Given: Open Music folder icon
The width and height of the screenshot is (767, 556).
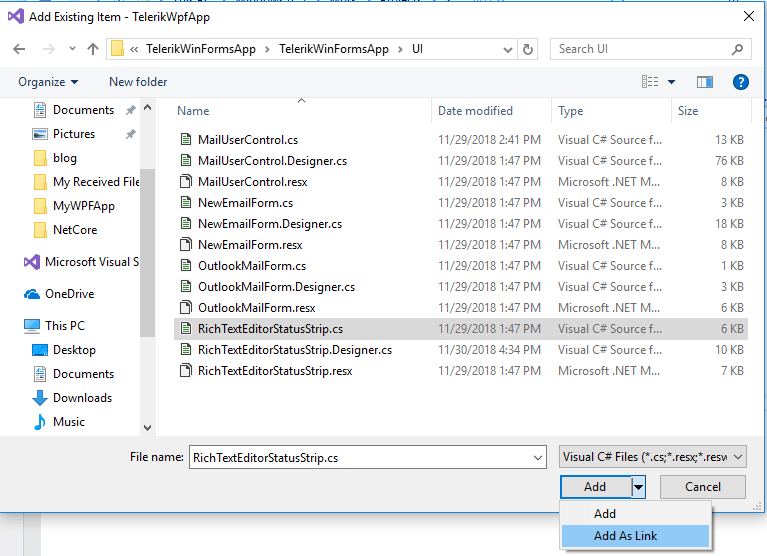Looking at the screenshot, I should click(40, 422).
